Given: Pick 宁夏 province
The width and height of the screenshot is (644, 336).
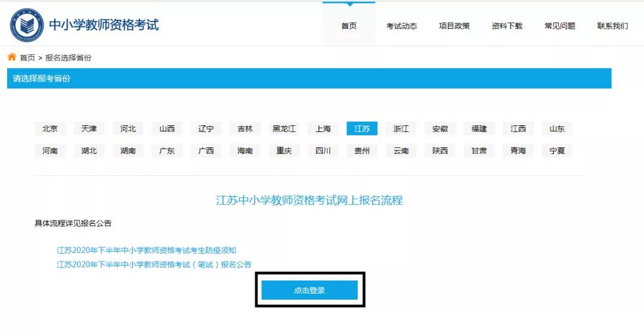Looking at the screenshot, I should (558, 151).
